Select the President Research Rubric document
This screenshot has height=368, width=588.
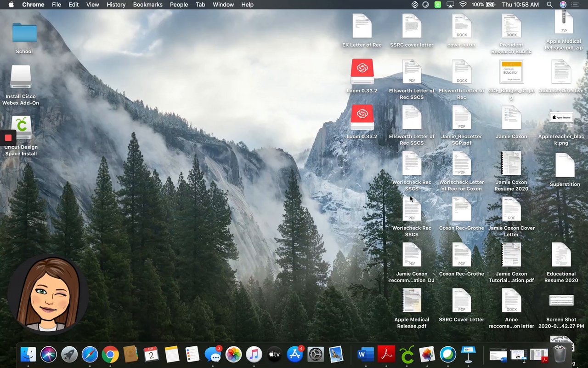pos(511,34)
